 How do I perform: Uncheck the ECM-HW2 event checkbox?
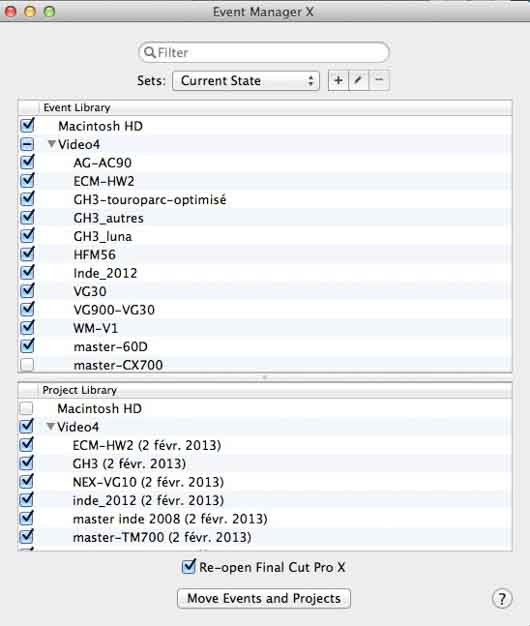coord(27,180)
